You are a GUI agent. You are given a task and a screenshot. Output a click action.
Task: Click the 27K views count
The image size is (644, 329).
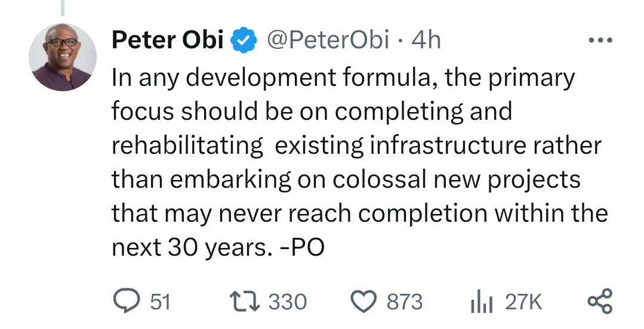pos(523,302)
